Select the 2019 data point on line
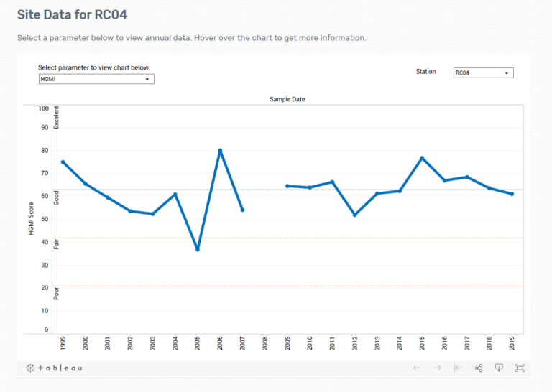 click(x=512, y=194)
